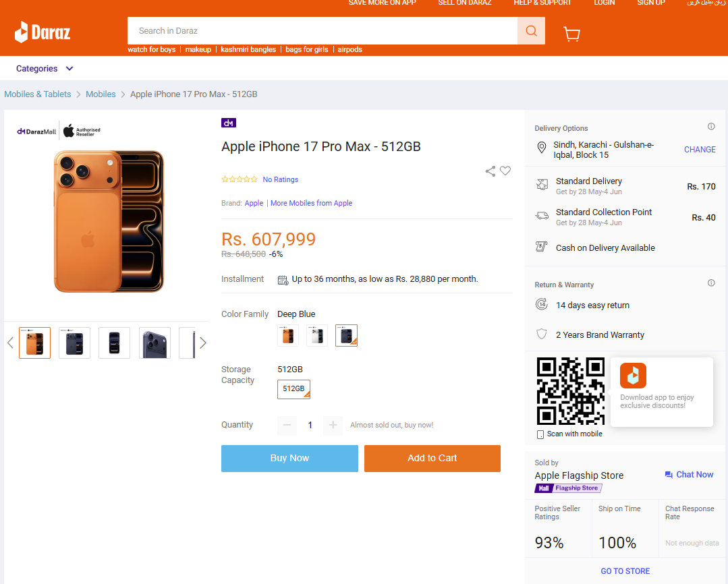Viewport: 728px width, 584px height.
Task: Open SELL ON DARAZ menu item
Action: pyautogui.click(x=465, y=3)
